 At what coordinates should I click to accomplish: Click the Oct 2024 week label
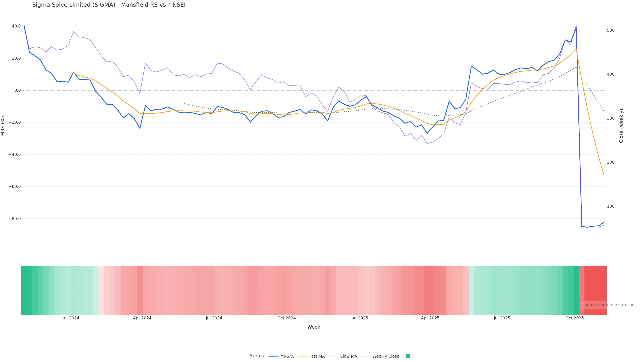click(286, 318)
